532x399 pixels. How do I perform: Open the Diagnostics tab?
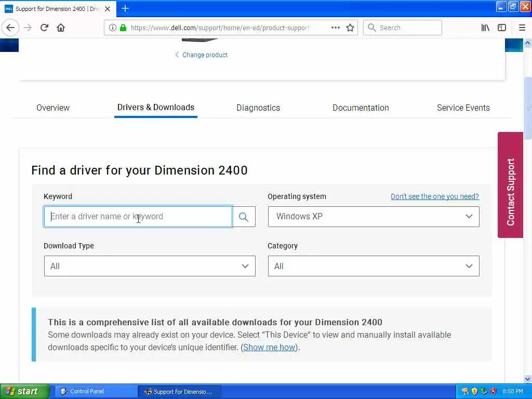point(258,108)
